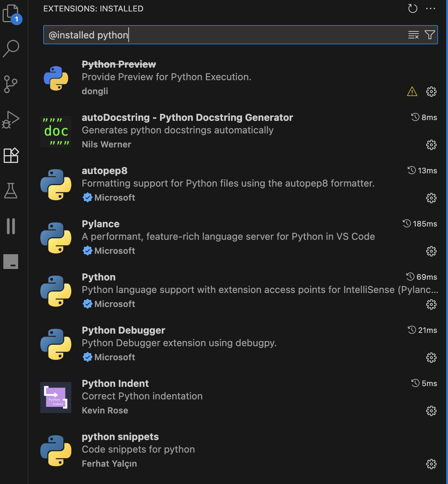Click the Extensions: Installed panel header
The image size is (448, 484).
93,8
